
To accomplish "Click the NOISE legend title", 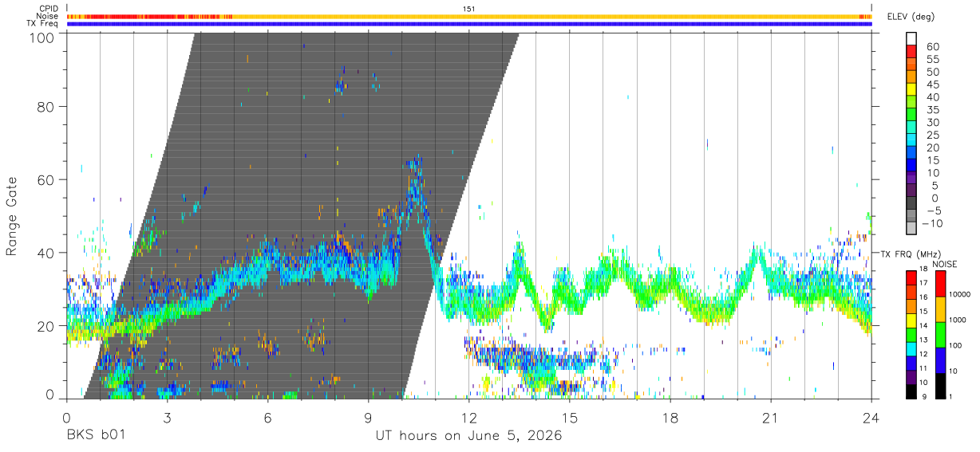I will pos(946,263).
